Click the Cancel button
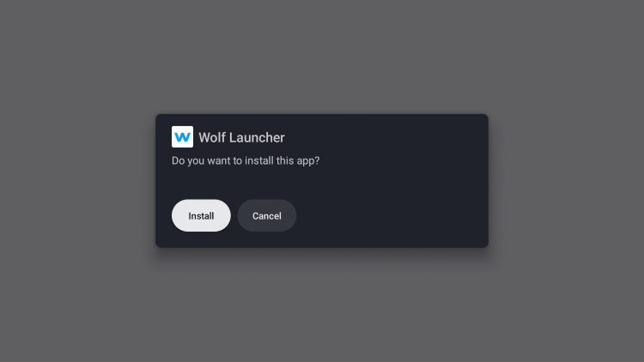644x362 pixels. pos(267,215)
